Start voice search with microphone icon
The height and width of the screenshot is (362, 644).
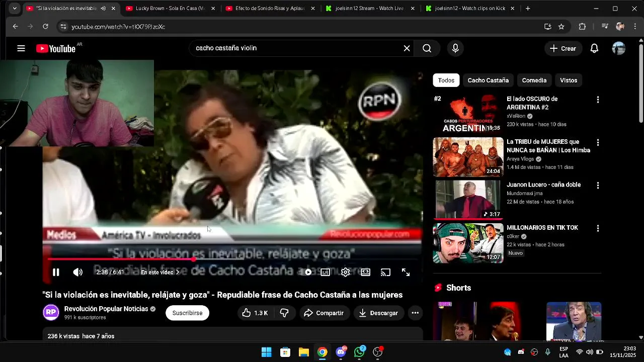tap(455, 48)
